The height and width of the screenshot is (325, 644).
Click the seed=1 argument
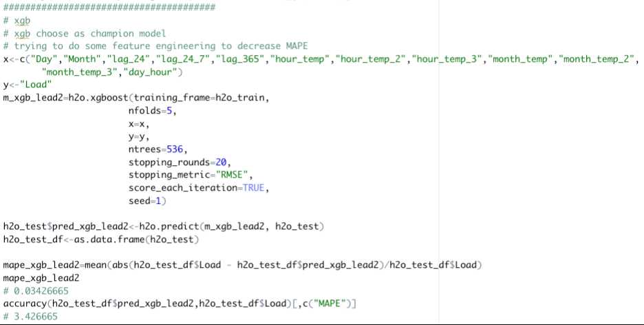[x=147, y=200]
